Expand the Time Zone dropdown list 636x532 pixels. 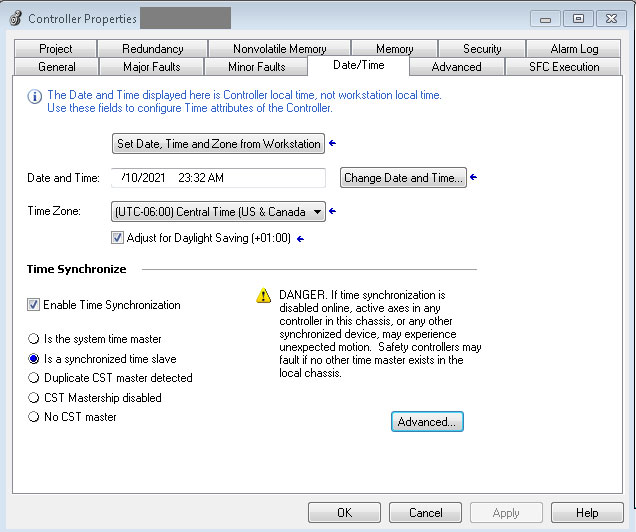[317, 211]
